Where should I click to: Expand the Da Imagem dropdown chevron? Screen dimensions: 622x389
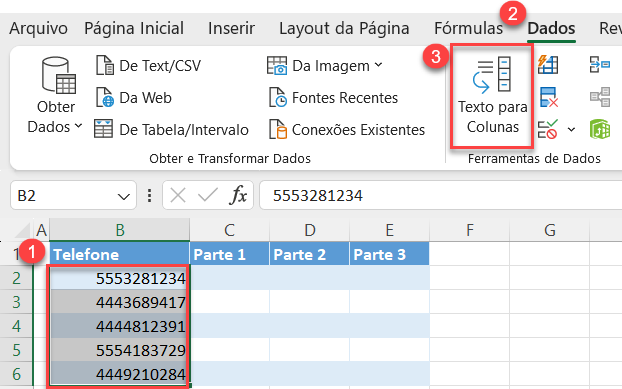(378, 65)
